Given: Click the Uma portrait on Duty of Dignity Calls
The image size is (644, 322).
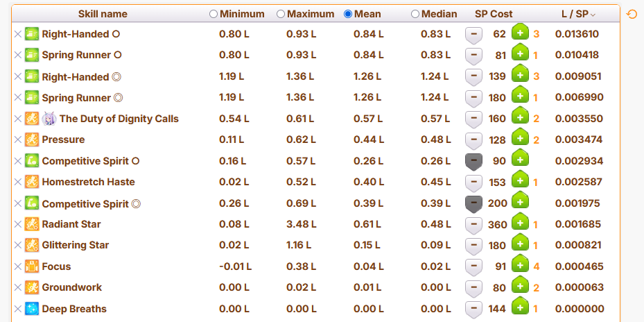Looking at the screenshot, I should coord(49,119).
